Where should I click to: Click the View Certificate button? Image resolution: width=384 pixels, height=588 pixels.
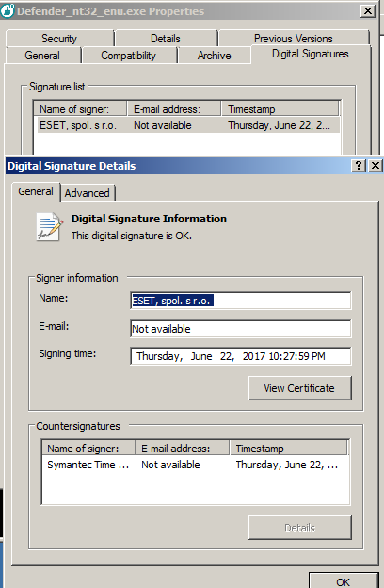click(299, 388)
